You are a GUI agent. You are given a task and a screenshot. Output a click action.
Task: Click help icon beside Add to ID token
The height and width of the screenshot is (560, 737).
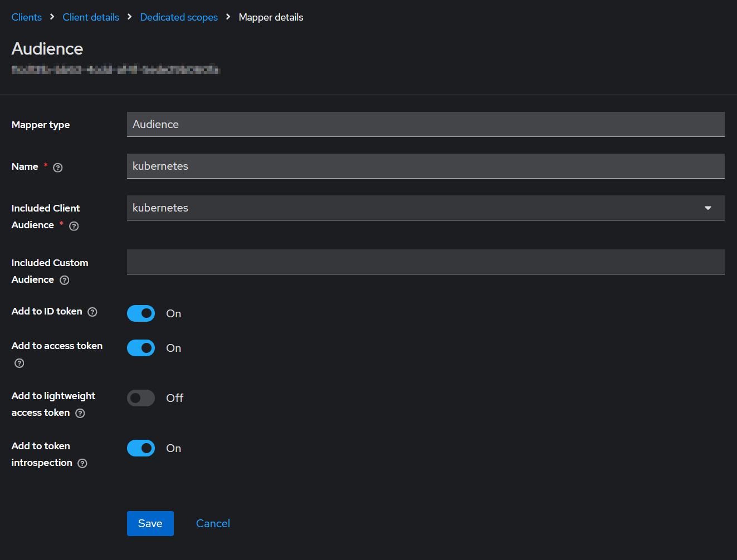92,312
